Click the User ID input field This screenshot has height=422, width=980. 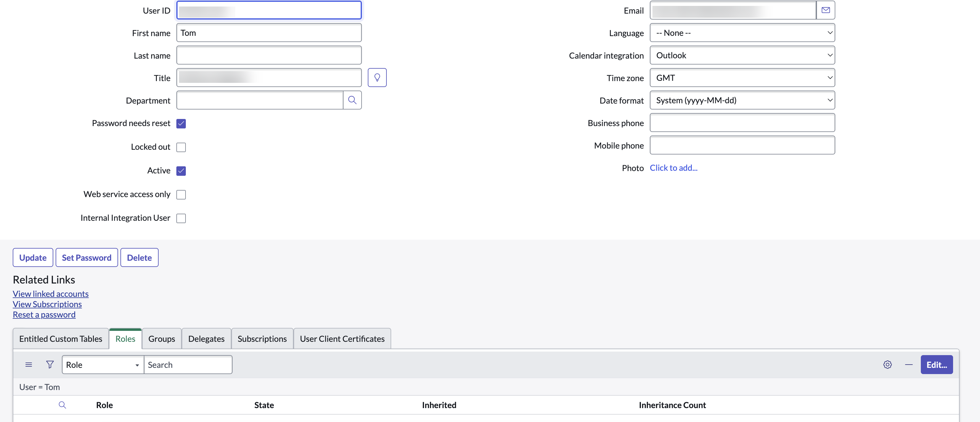point(269,9)
